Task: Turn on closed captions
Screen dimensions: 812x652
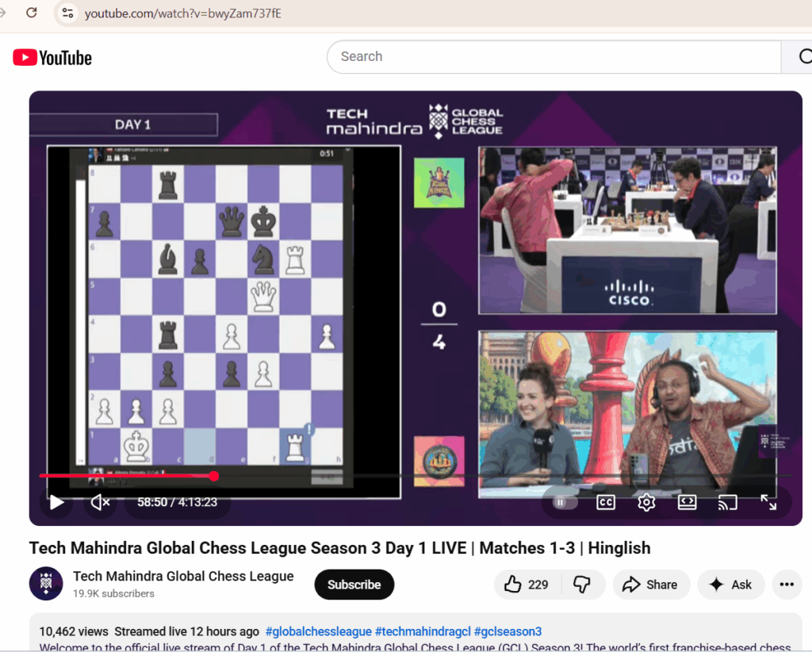Action: pyautogui.click(x=606, y=502)
